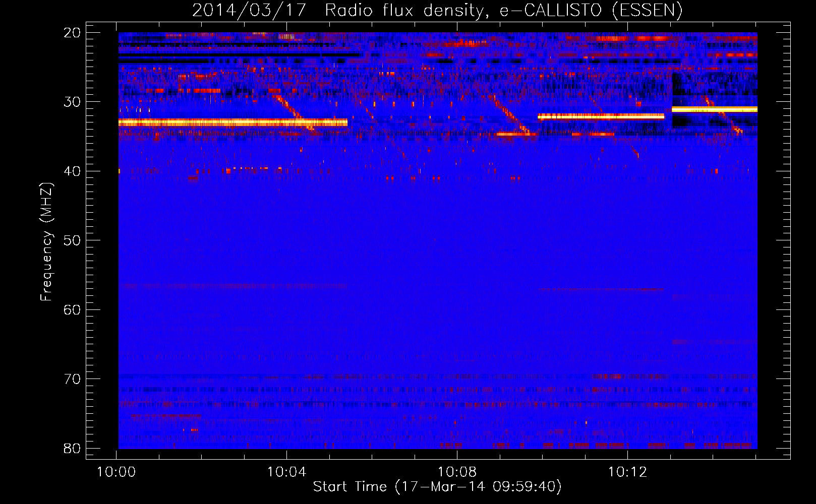Click the plot title '2014/03/17 Radio flux density'
The height and width of the screenshot is (504, 816).
pyautogui.click(x=437, y=10)
